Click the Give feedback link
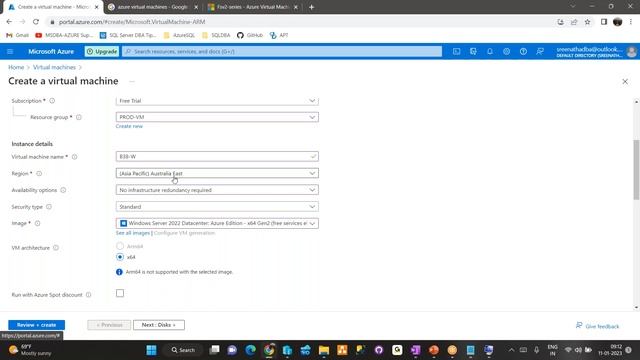 pos(597,326)
